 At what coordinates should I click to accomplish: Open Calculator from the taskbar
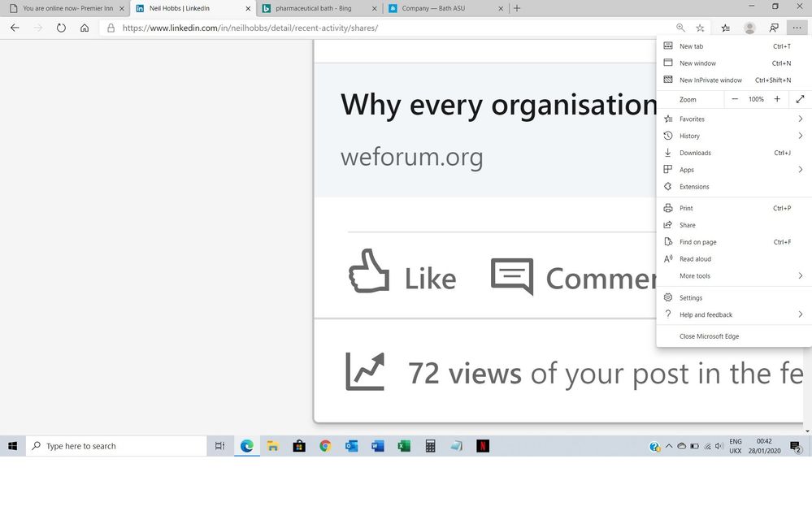point(430,446)
